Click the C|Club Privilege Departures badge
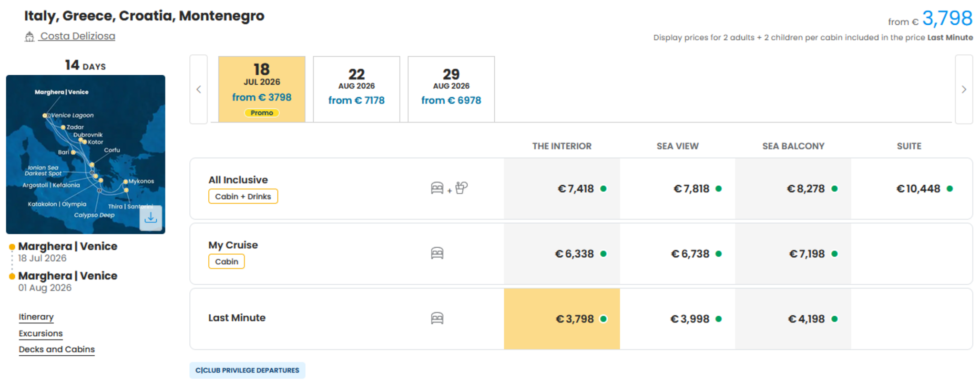 pyautogui.click(x=247, y=370)
